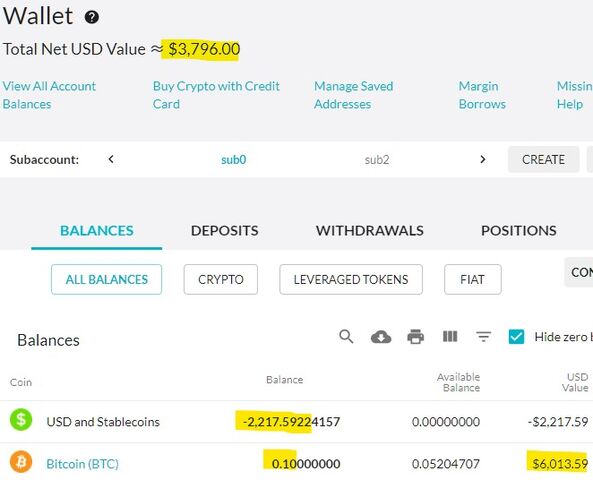Go to next subaccount with right chevron
Image resolution: width=593 pixels, height=480 pixels.
[483, 159]
